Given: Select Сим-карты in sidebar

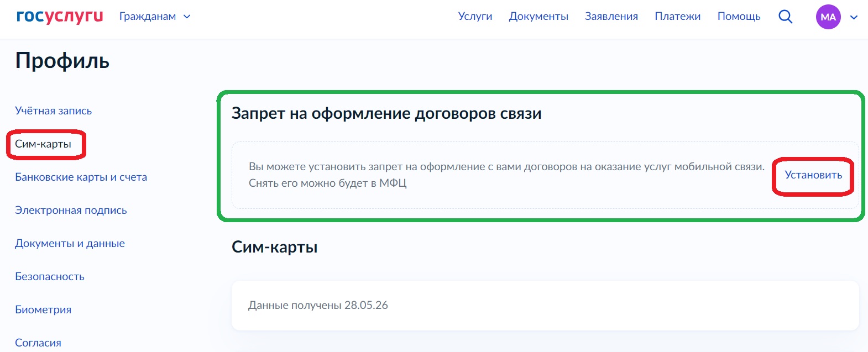Looking at the screenshot, I should pos(43,144).
